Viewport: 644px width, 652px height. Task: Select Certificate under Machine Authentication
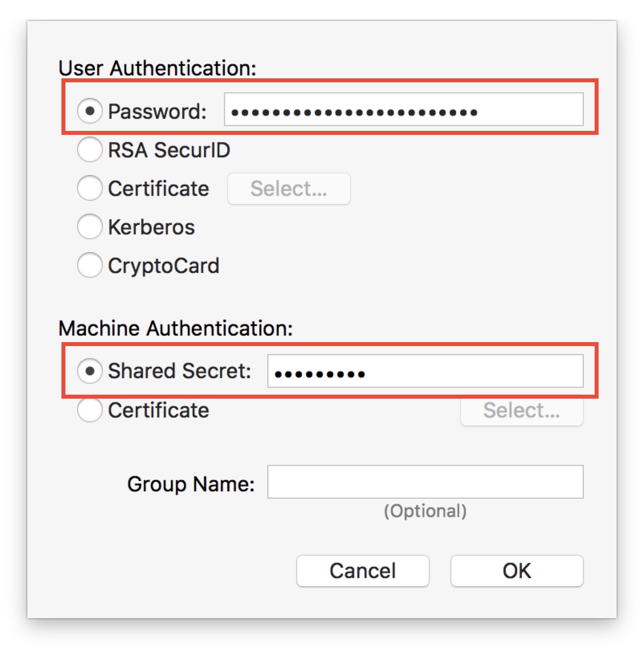pos(90,410)
